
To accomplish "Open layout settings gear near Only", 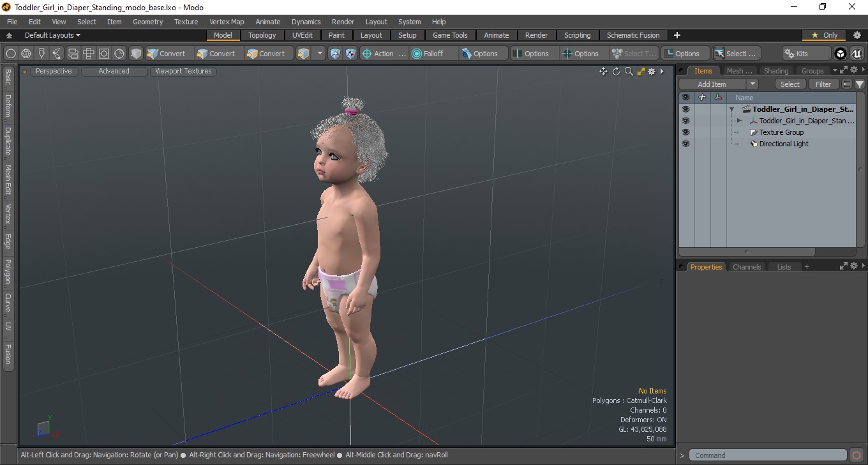I will (857, 35).
